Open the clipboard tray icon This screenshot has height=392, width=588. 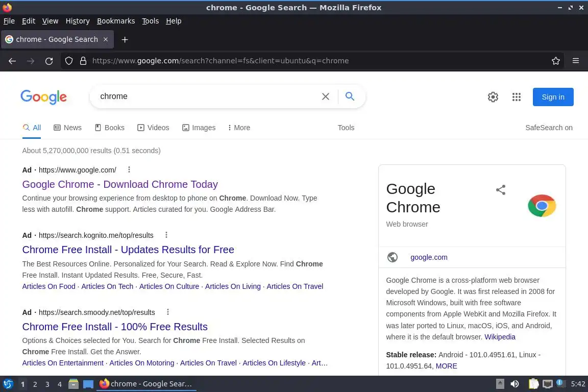[533, 384]
